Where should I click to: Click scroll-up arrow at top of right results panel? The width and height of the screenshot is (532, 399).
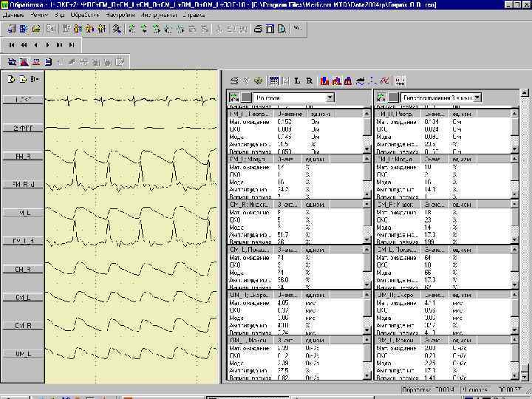point(524,92)
